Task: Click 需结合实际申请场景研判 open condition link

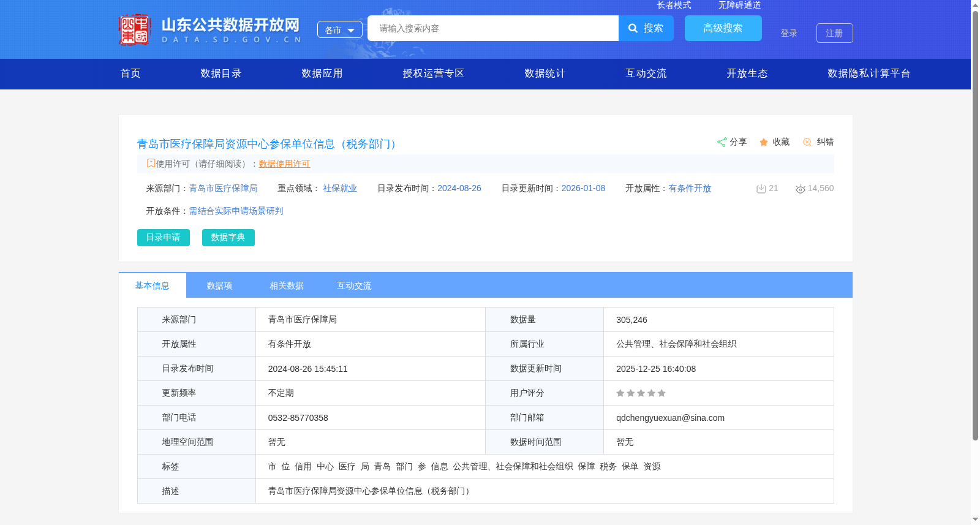Action: 236,211
